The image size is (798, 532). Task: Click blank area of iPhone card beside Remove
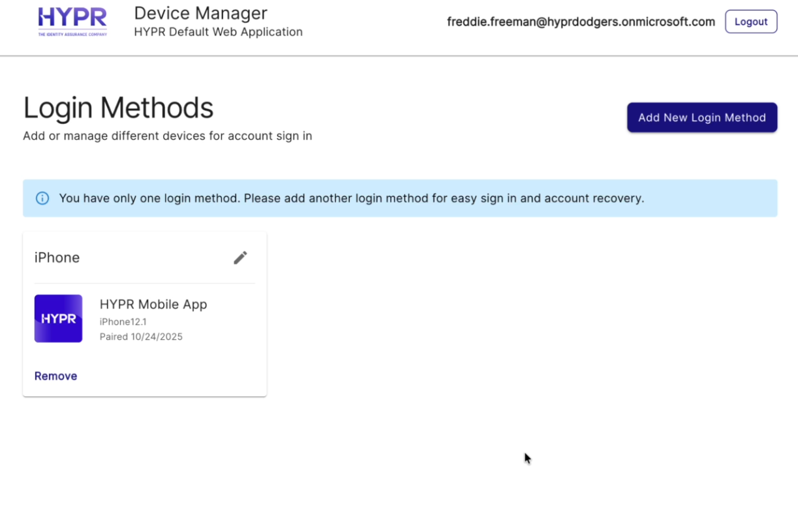tap(176, 376)
